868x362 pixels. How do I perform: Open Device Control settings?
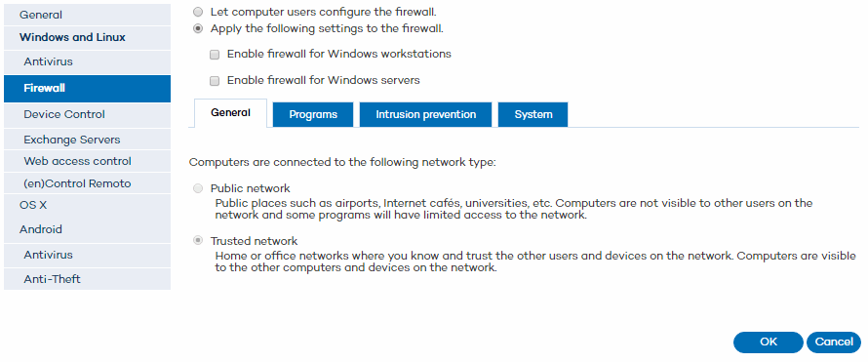click(87, 114)
